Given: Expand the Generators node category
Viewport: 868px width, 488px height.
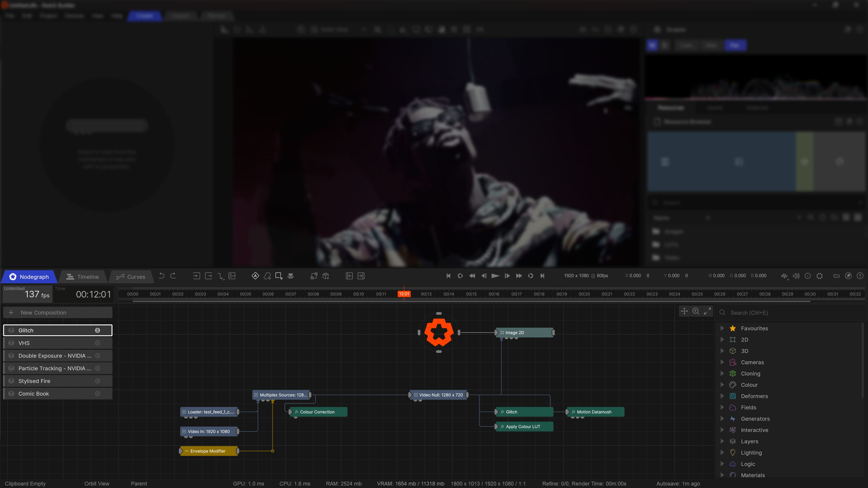Looking at the screenshot, I should [x=722, y=418].
